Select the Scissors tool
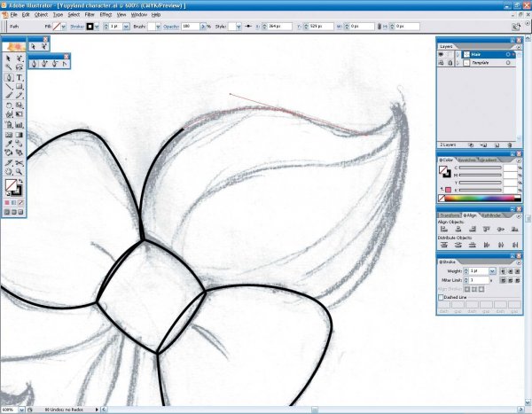532x414 pixels. [20, 160]
